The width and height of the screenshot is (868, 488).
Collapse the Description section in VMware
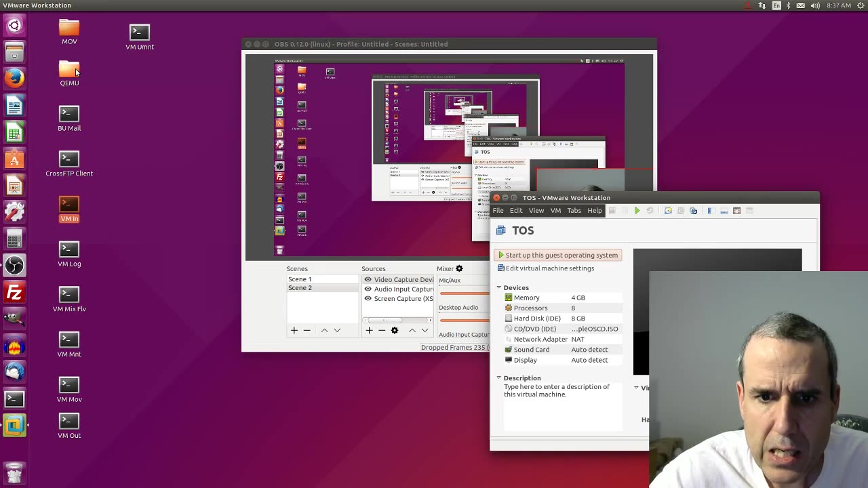click(x=498, y=378)
